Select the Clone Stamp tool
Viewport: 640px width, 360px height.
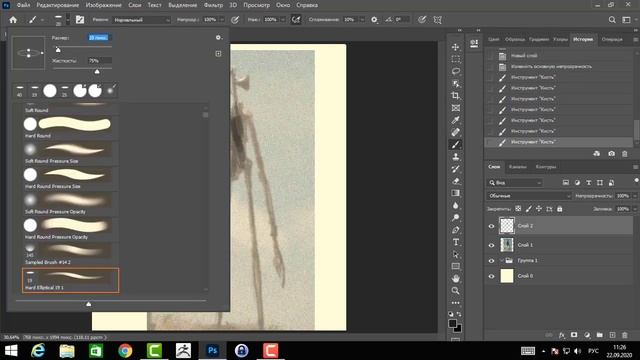click(456, 157)
